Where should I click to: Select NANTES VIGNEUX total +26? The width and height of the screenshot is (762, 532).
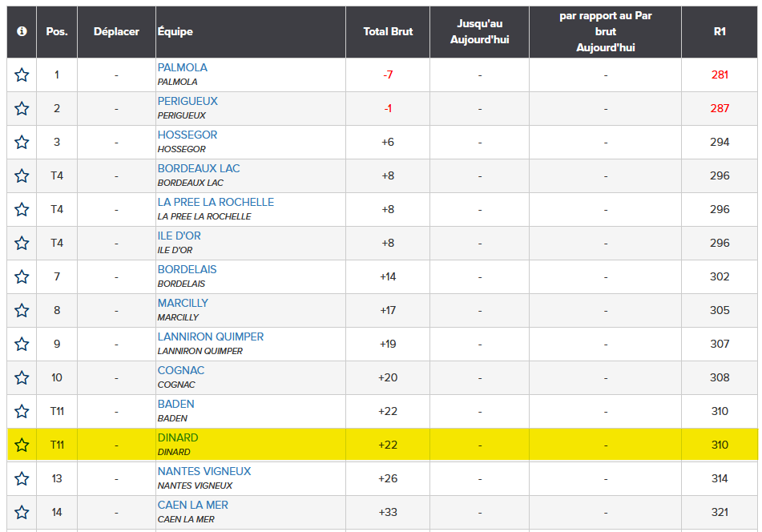(388, 478)
